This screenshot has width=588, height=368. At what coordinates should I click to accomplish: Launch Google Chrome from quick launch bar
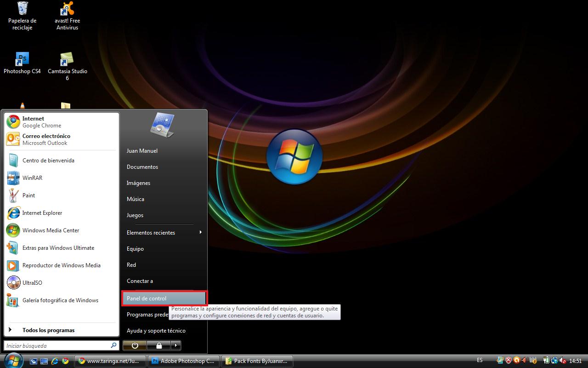pyautogui.click(x=66, y=361)
